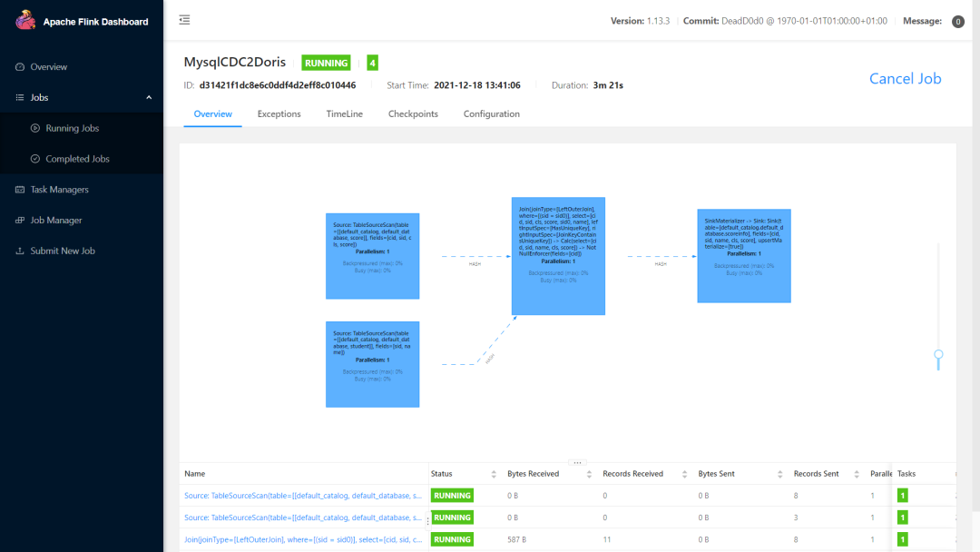
Task: Click the RUNNING job status badge
Action: tap(327, 63)
